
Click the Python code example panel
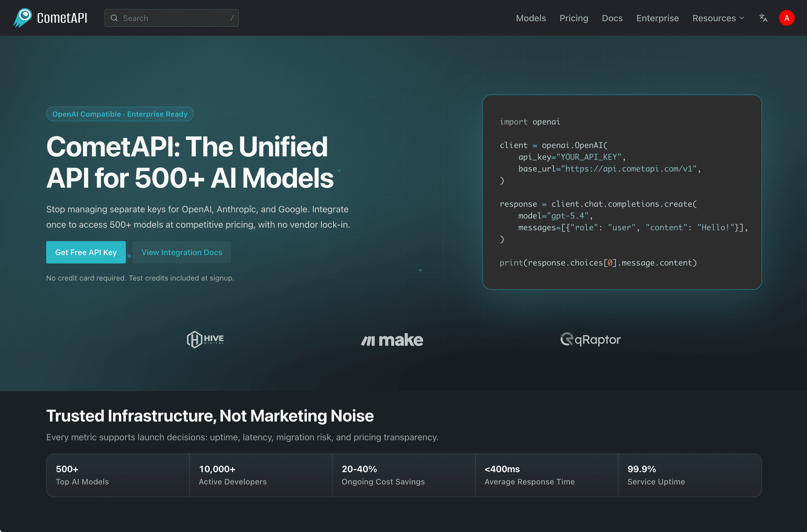(622, 192)
